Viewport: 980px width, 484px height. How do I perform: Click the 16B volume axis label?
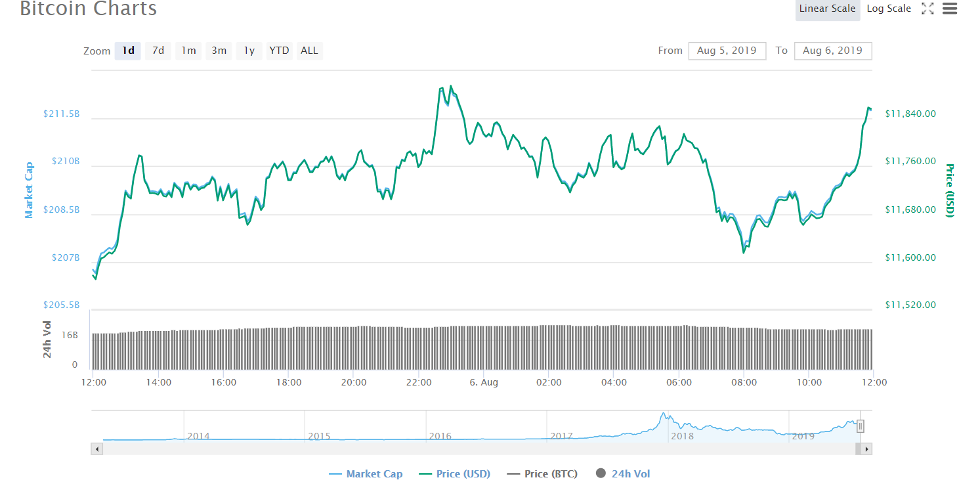[70, 335]
